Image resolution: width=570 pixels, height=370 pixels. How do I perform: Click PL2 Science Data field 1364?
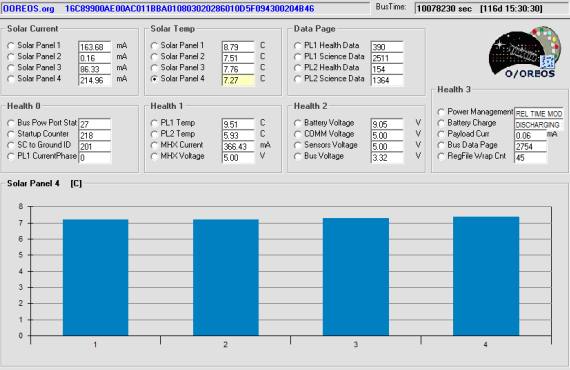point(387,80)
